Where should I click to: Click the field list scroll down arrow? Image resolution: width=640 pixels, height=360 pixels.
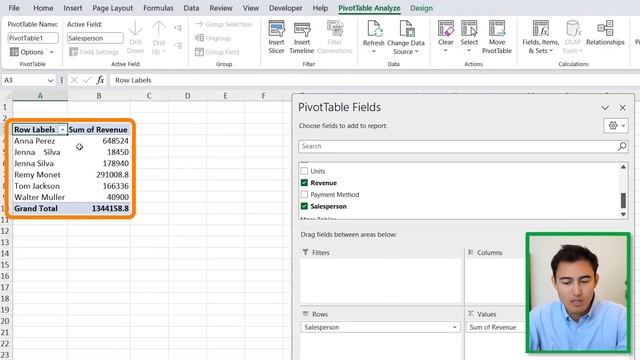(623, 214)
